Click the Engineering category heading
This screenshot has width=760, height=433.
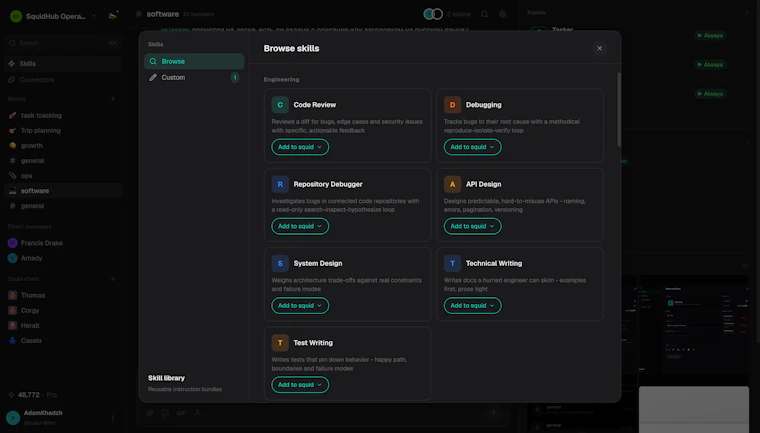tap(281, 80)
